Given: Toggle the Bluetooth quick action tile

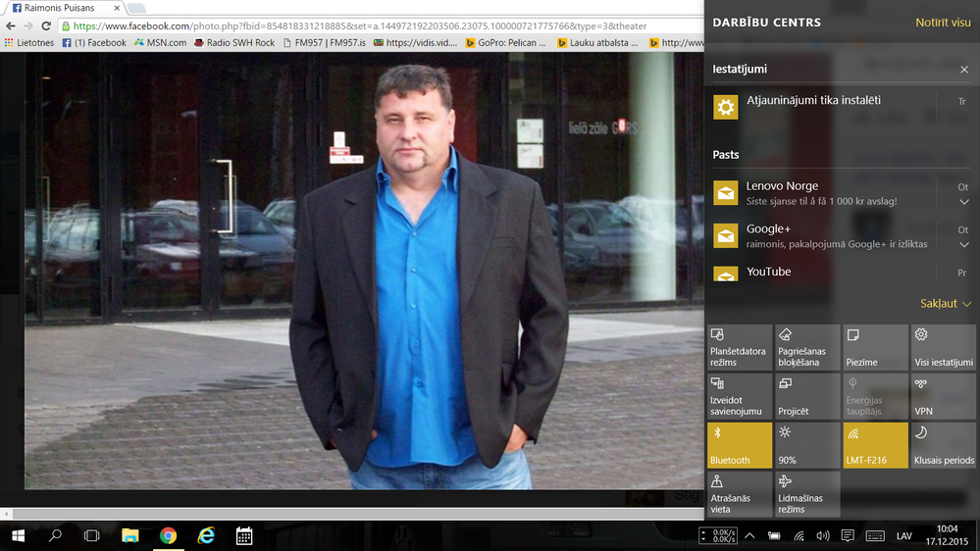Looking at the screenshot, I should 740,445.
